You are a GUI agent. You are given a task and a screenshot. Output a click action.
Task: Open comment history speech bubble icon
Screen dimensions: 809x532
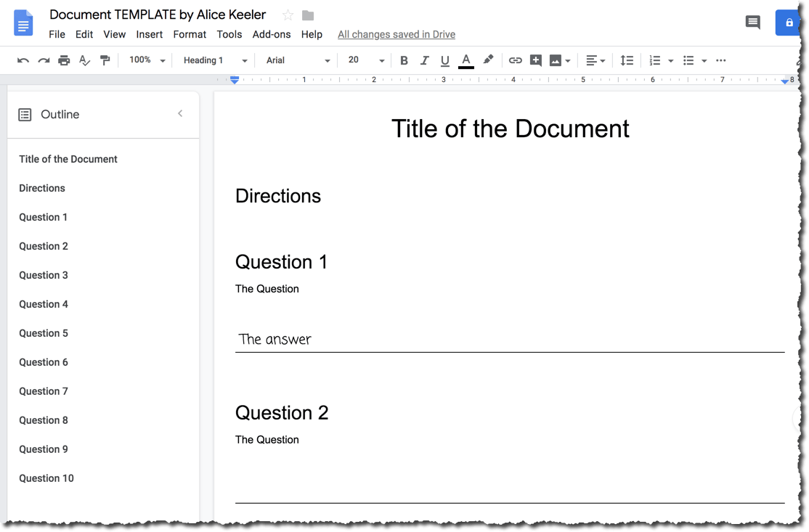tap(753, 22)
